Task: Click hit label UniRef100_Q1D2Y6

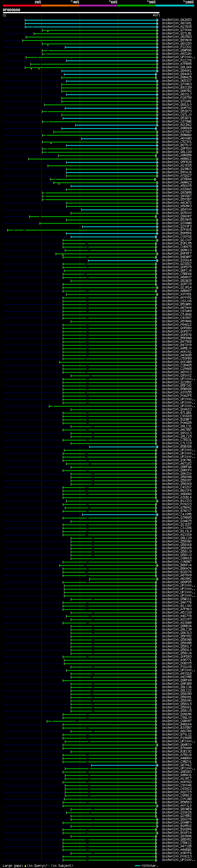Action: (x=177, y=819)
